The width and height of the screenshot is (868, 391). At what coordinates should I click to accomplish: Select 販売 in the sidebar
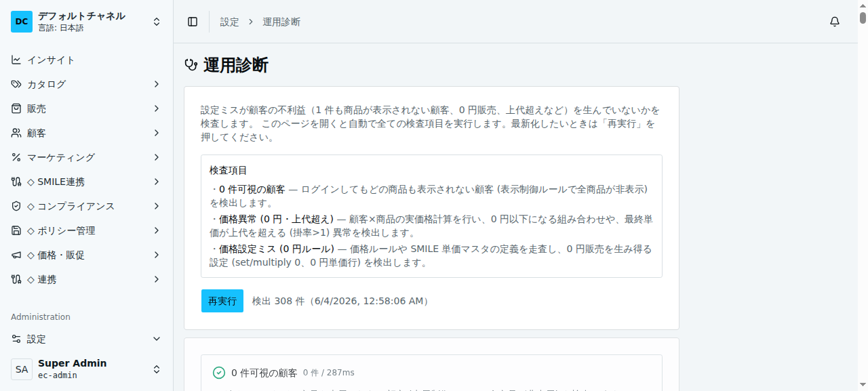coord(86,108)
